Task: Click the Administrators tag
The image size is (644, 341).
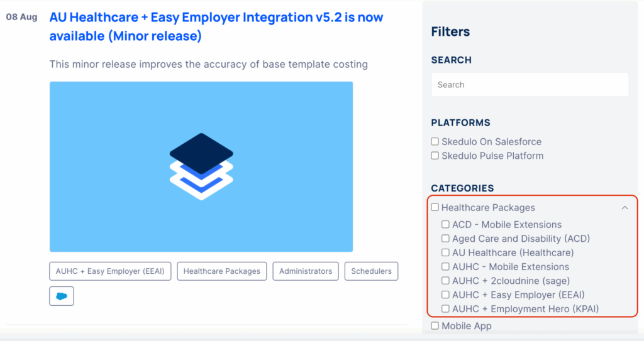Action: point(306,271)
